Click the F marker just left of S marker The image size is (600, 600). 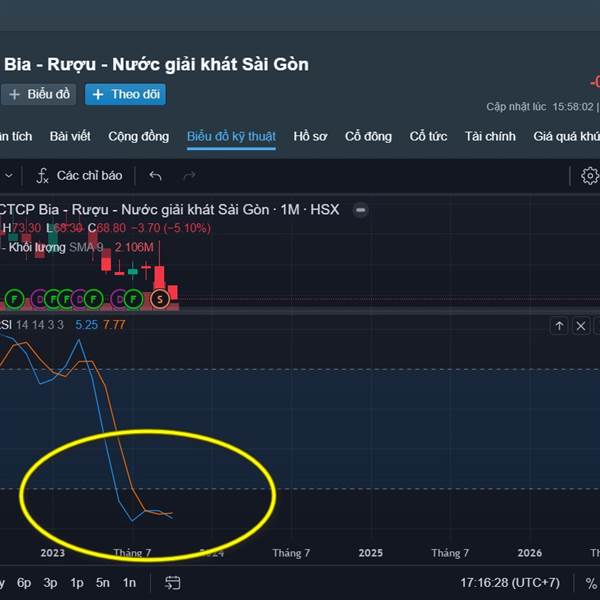(x=133, y=299)
